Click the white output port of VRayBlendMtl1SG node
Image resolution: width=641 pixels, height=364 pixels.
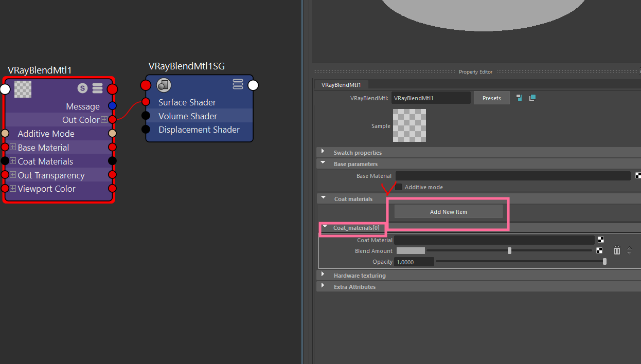click(x=253, y=85)
